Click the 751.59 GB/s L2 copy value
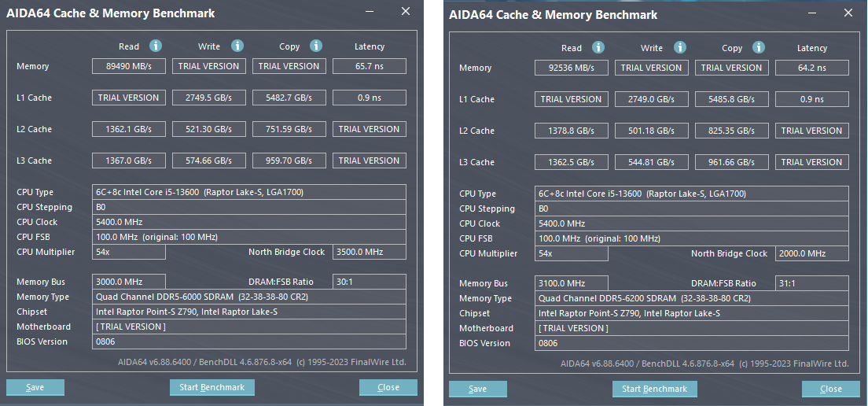 (x=289, y=129)
